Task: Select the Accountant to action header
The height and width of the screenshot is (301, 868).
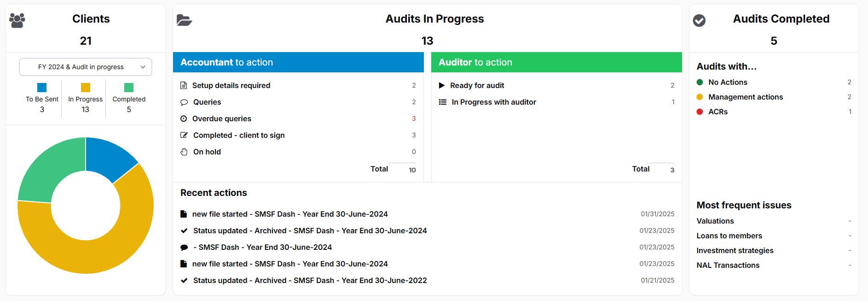Action: click(x=298, y=62)
